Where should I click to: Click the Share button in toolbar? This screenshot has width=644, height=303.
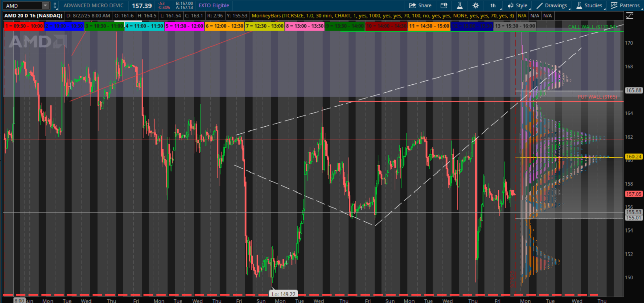(420, 5)
